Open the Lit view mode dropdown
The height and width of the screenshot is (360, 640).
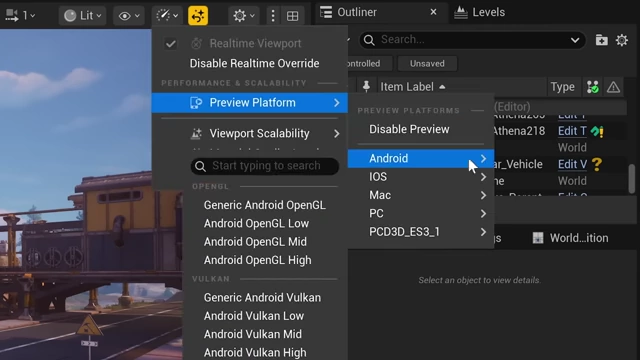coord(83,16)
